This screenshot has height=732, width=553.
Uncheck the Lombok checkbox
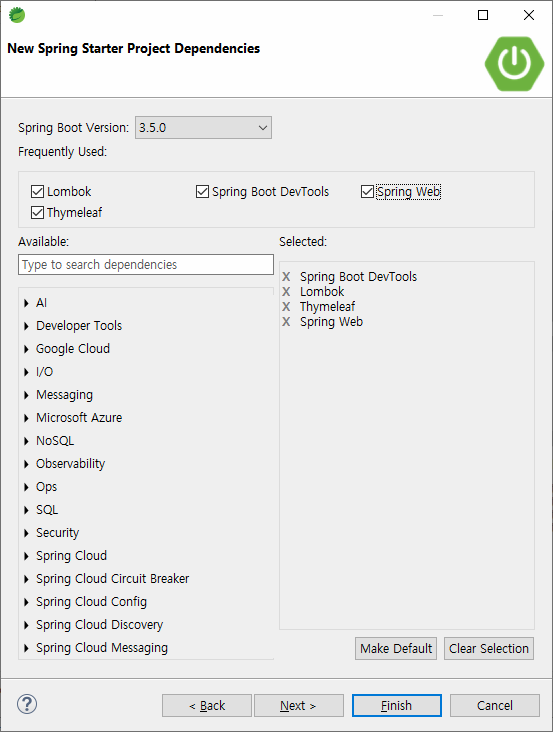pyautogui.click(x=37, y=191)
